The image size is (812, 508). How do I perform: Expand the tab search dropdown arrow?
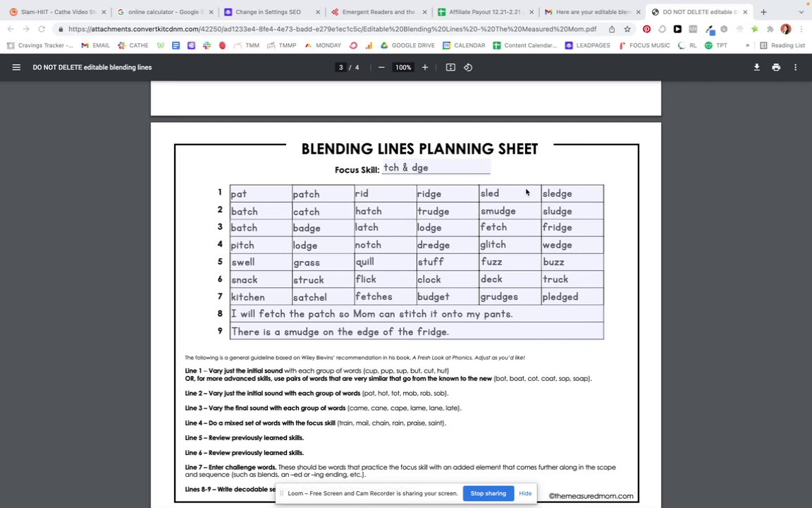coord(801,12)
